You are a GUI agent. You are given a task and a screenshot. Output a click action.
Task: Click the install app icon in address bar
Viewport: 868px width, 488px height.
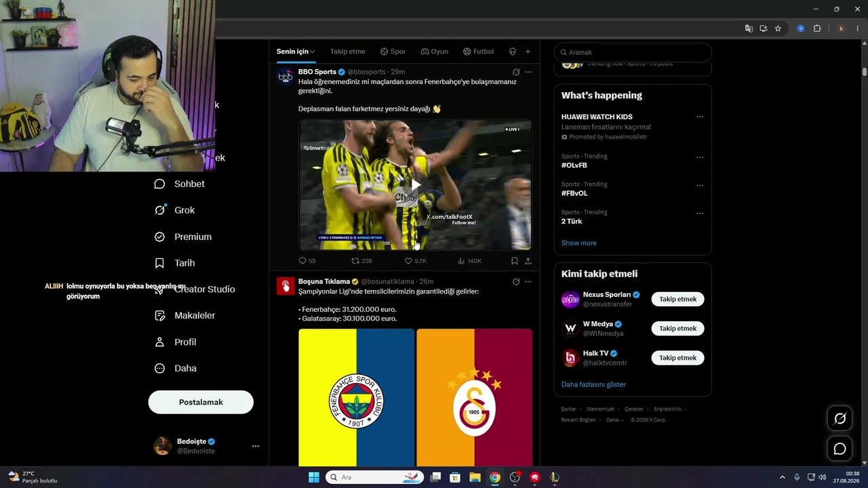tap(764, 28)
